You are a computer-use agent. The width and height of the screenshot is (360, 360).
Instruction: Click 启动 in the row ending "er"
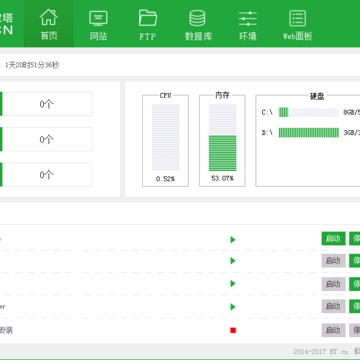333,306
